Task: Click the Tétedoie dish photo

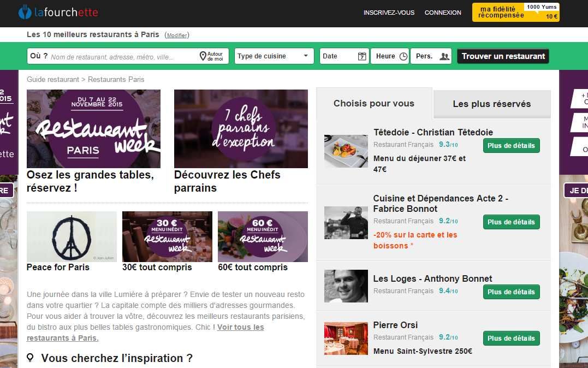Action: coord(346,151)
